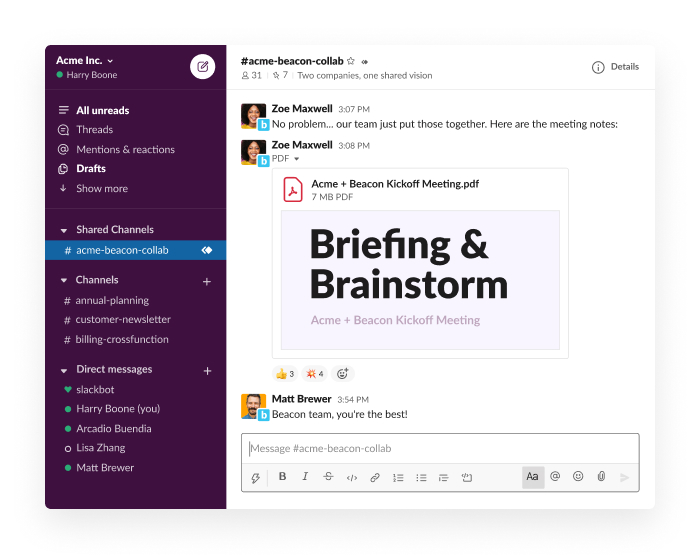Toggle strikethrough formatting in composer
Screen dimensions: 700x555
click(328, 477)
